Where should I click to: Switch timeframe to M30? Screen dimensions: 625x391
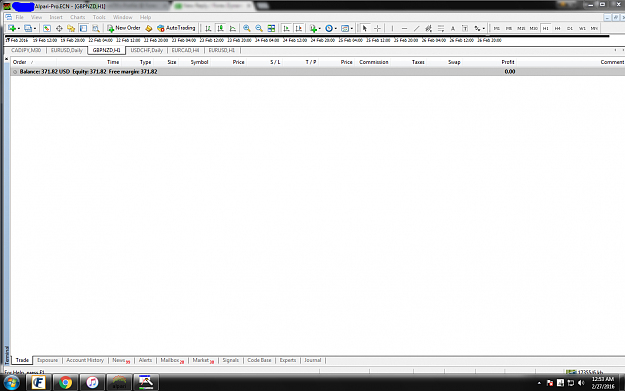tap(533, 28)
